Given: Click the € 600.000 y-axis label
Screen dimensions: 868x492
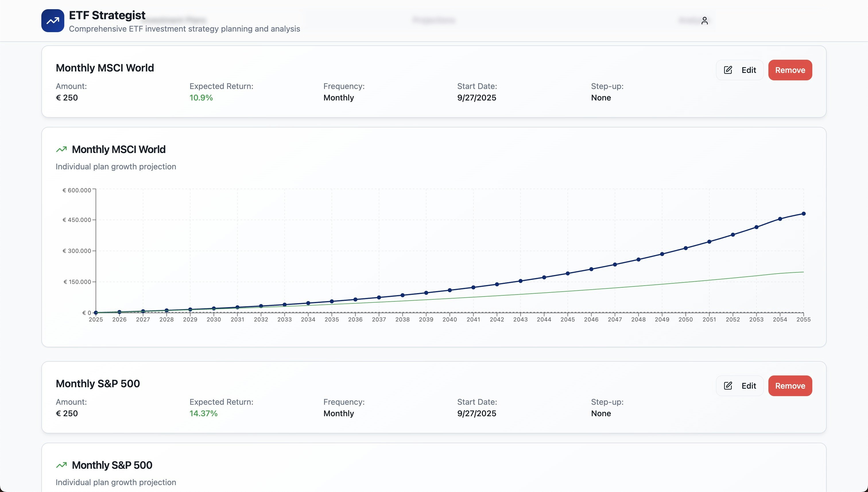Looking at the screenshot, I should point(77,190).
